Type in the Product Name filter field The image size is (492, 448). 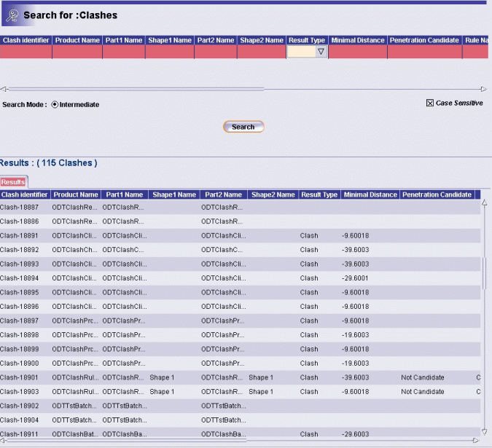click(77, 52)
